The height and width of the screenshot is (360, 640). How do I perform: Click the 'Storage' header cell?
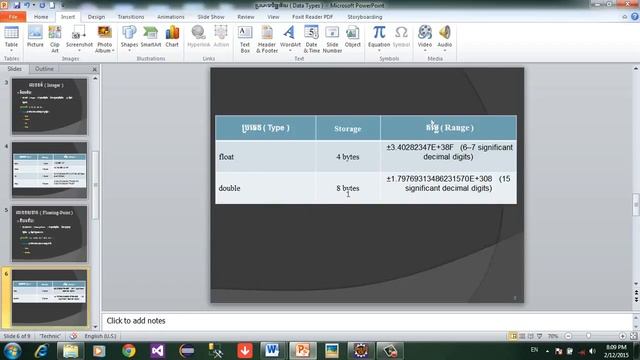tap(348, 128)
